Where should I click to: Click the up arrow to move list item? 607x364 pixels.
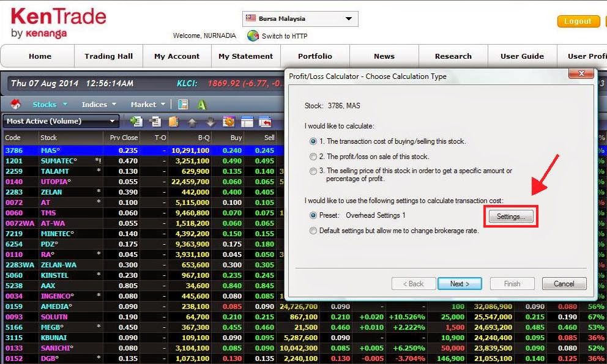point(192,121)
